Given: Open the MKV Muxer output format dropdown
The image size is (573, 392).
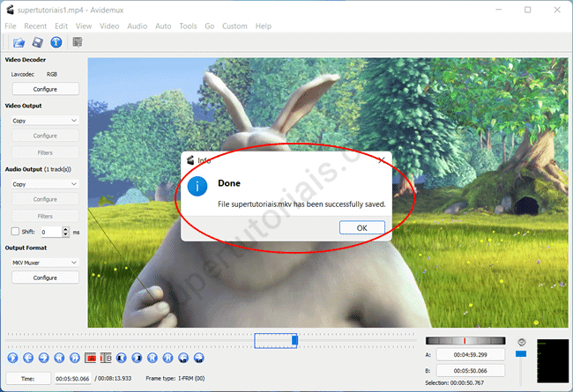Looking at the screenshot, I should tap(45, 262).
